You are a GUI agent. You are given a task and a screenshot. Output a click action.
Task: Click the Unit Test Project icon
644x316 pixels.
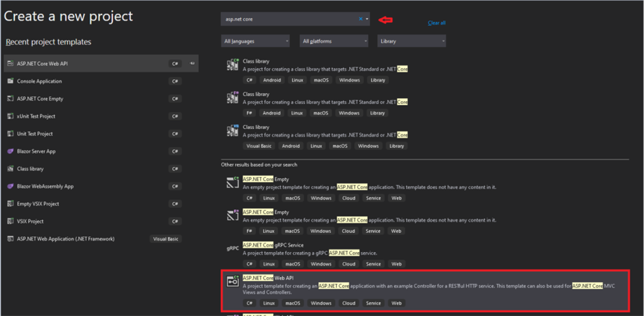click(x=11, y=134)
